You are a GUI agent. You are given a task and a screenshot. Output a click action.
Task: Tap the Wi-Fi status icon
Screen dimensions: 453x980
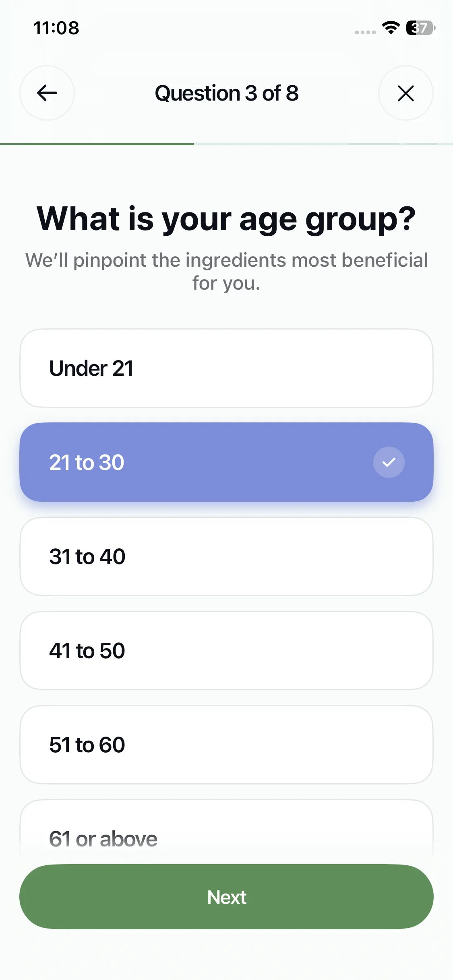tap(391, 28)
